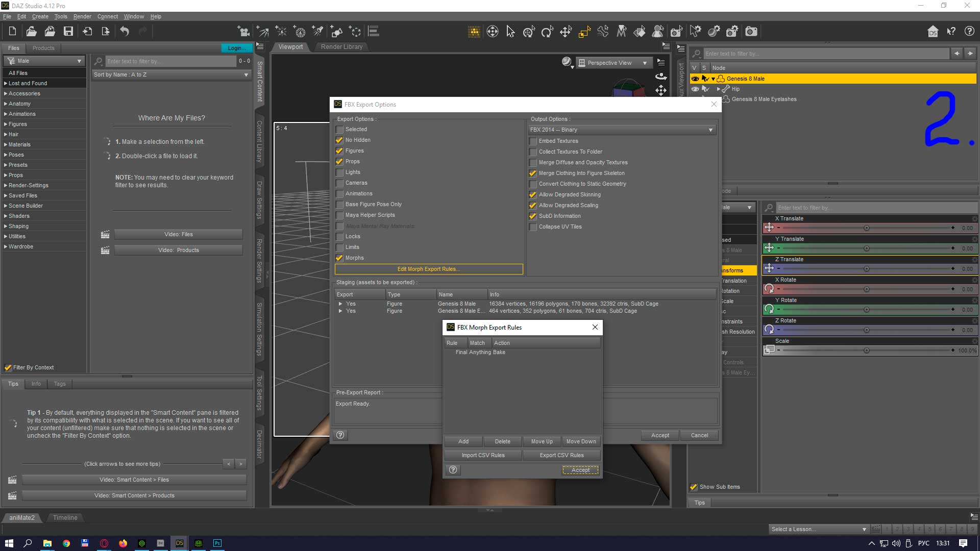Select the Node Selection arrow tool
Screen dimensions: 980x551
pos(510,32)
